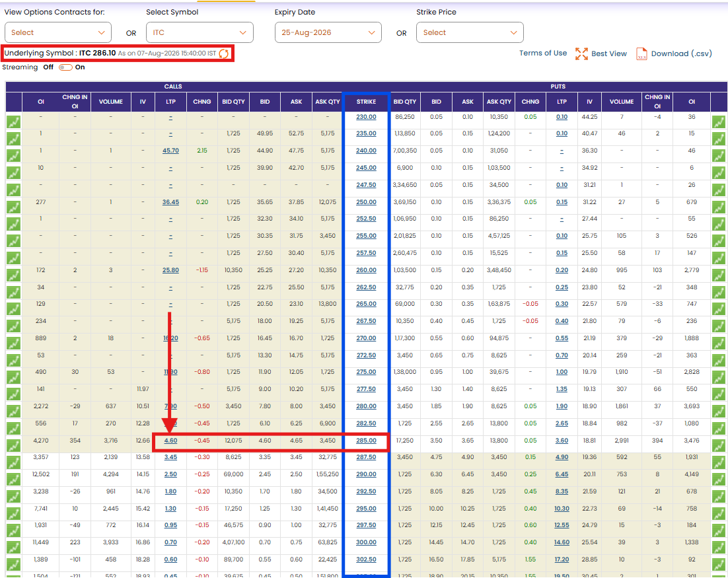Open the 285.00 strike price link
Screen dimensions: 728x578
pos(367,441)
